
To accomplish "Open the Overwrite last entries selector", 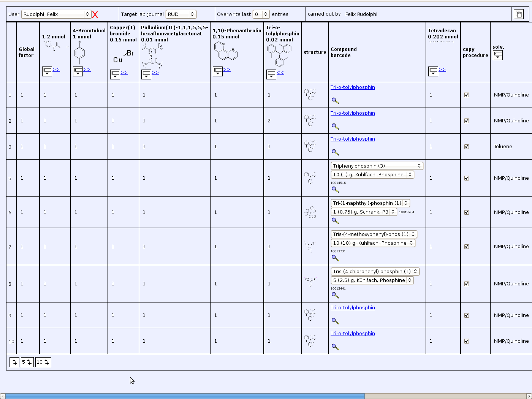I will tap(261, 14).
